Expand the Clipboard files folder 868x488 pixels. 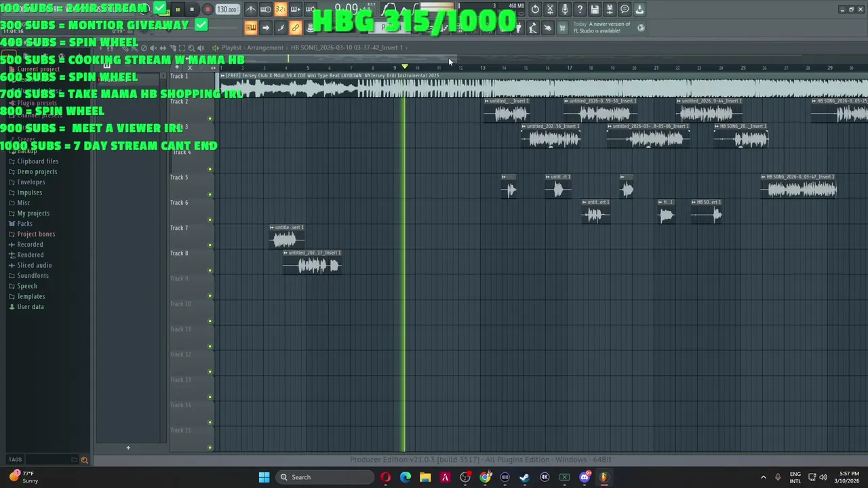(x=37, y=161)
